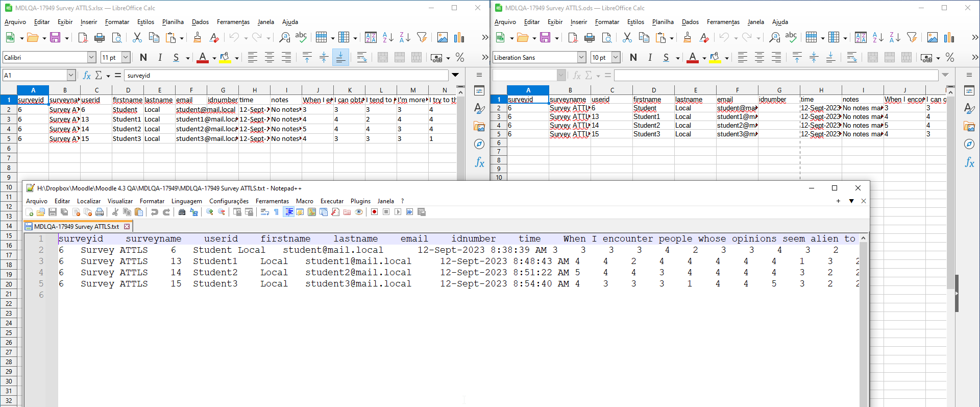This screenshot has height=407, width=980.
Task: Click Print Preview icon in ods Calc window
Action: coord(606,37)
